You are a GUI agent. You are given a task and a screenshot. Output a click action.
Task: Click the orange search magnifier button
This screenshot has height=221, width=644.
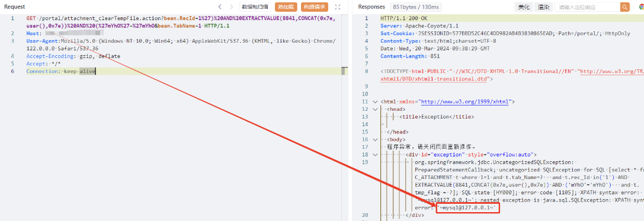pyautogui.click(x=624, y=7)
